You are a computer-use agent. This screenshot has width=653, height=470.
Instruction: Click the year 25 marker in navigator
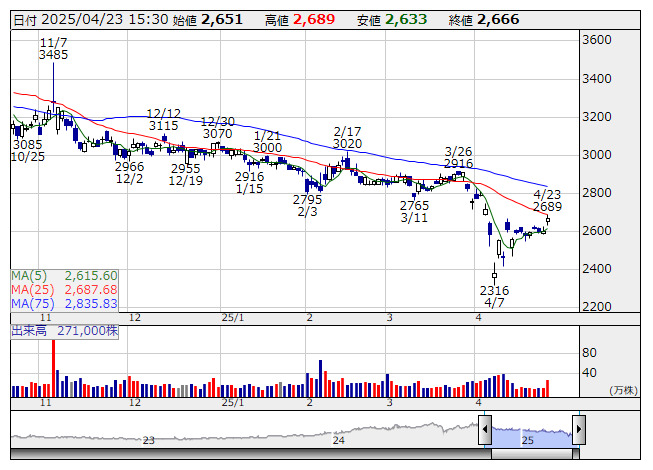click(x=528, y=440)
